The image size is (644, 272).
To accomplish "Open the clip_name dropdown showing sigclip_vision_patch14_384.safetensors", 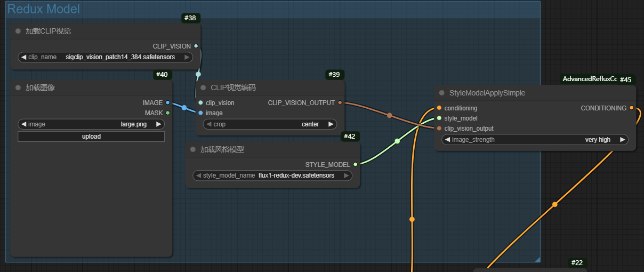I will click(x=105, y=57).
